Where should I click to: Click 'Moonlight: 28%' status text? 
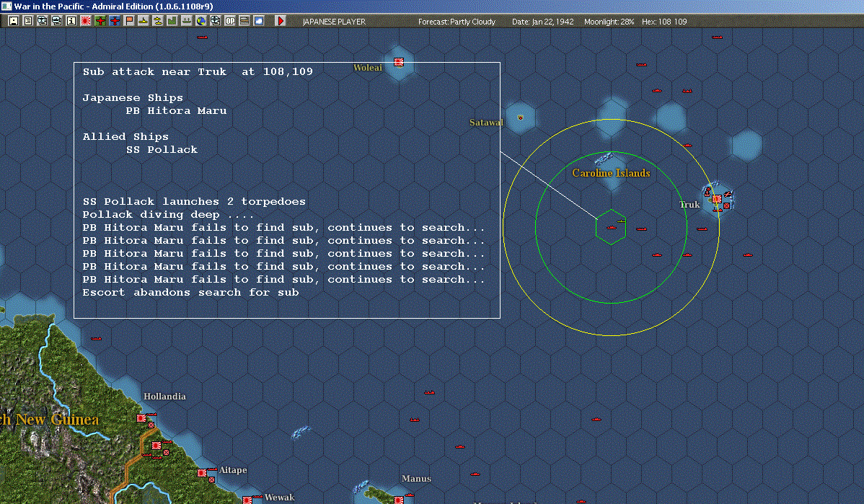609,22
